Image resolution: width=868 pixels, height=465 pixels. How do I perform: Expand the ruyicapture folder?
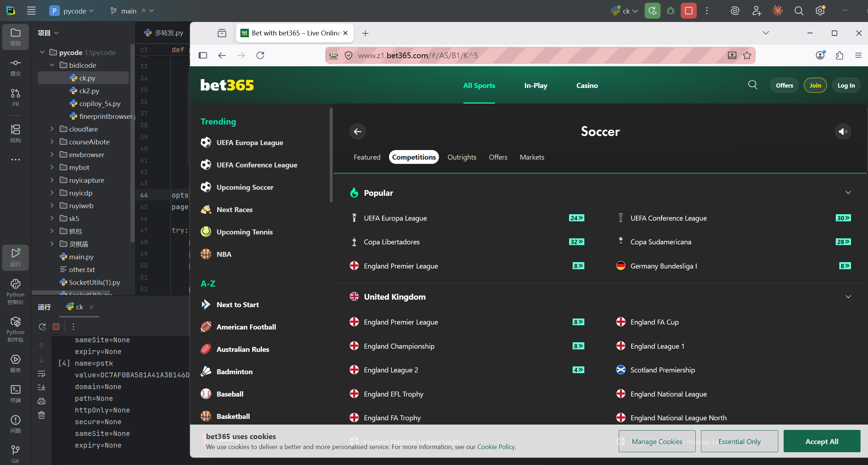point(52,180)
